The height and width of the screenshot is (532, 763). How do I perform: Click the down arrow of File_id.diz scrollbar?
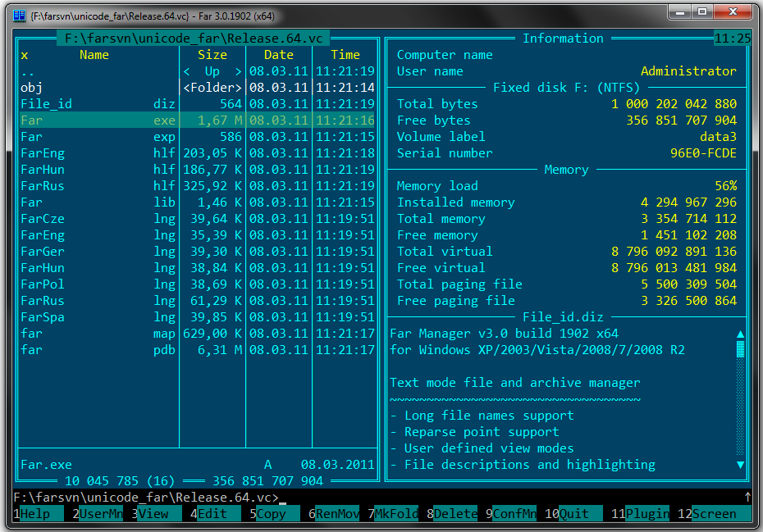740,465
